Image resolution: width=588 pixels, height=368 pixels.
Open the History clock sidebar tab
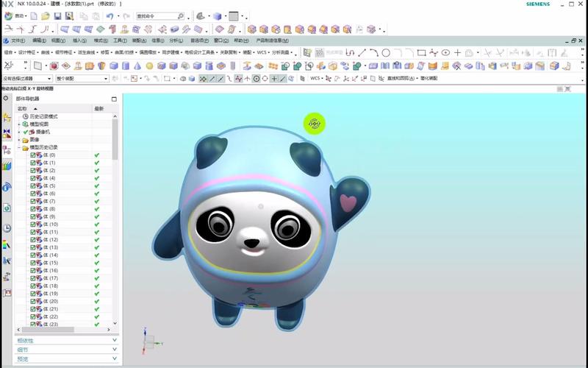(7, 228)
